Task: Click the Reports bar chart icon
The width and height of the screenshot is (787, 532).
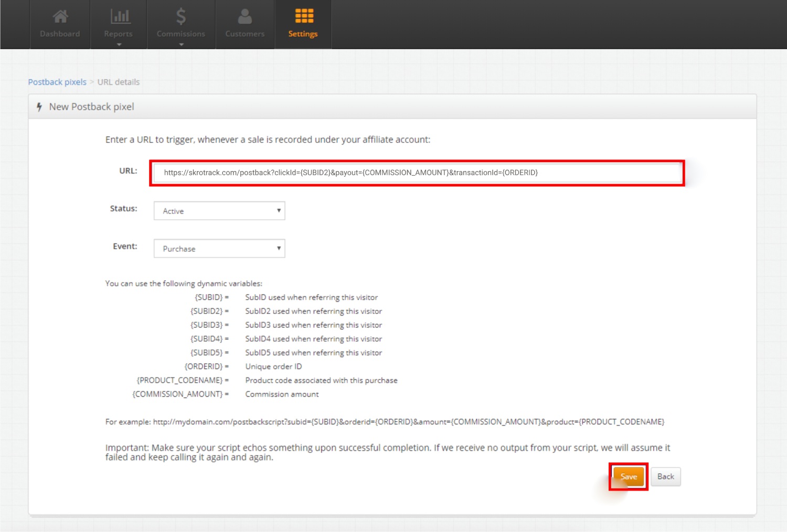Action: [x=120, y=16]
